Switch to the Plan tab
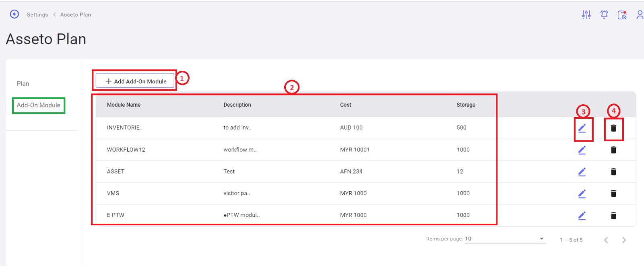 pos(23,84)
